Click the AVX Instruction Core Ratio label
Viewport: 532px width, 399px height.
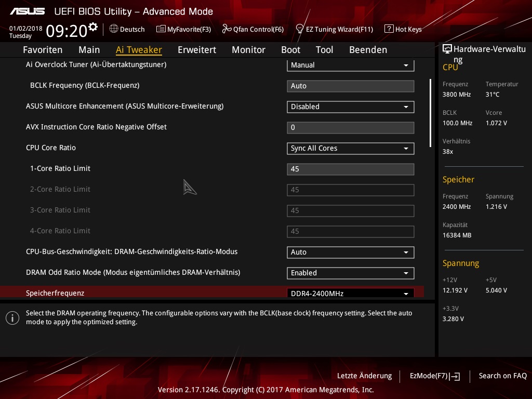(x=96, y=127)
